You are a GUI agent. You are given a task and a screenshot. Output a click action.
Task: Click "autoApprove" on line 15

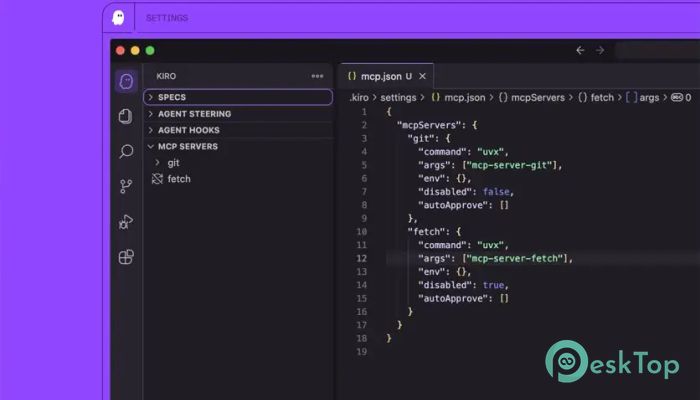(x=453, y=299)
